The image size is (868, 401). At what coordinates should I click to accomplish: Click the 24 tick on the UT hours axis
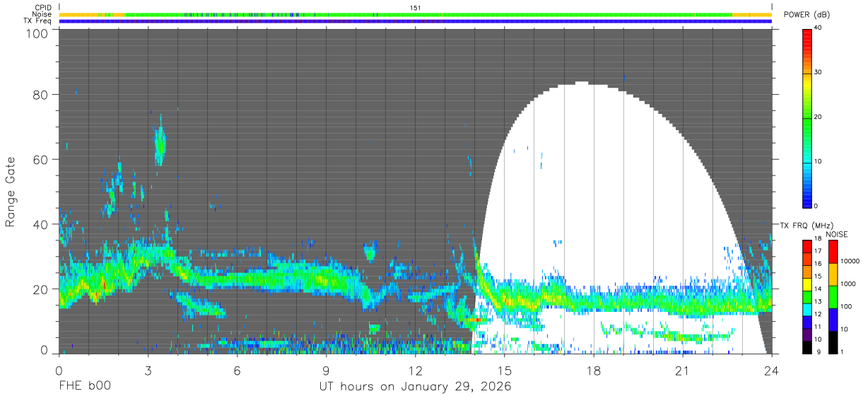point(772,370)
